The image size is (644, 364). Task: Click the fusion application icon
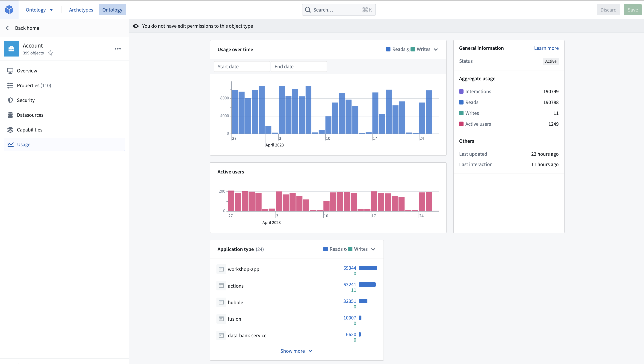(x=221, y=319)
